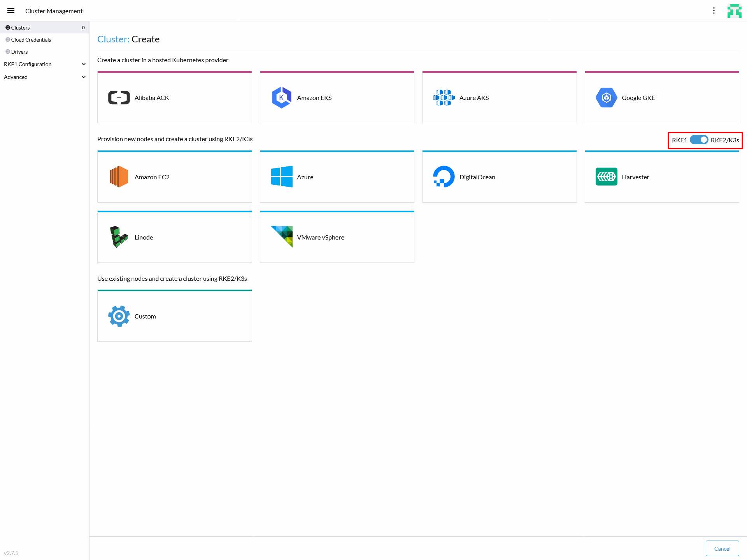Click the Alibaba ACK provider icon

pyautogui.click(x=119, y=98)
